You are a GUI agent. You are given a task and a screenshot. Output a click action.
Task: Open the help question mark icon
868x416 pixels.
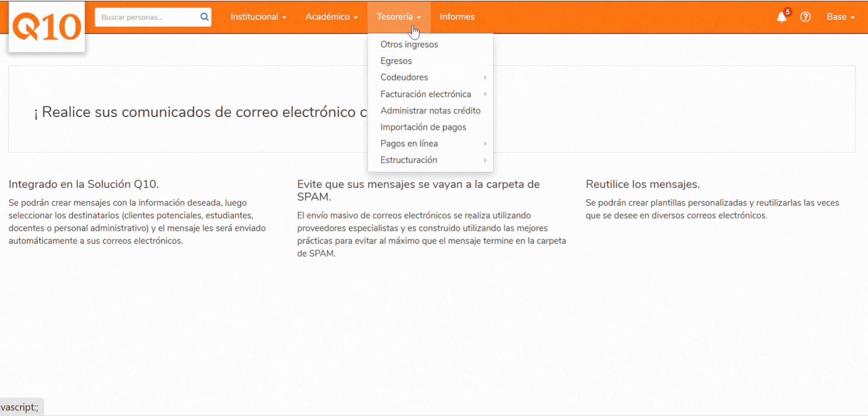click(x=805, y=17)
